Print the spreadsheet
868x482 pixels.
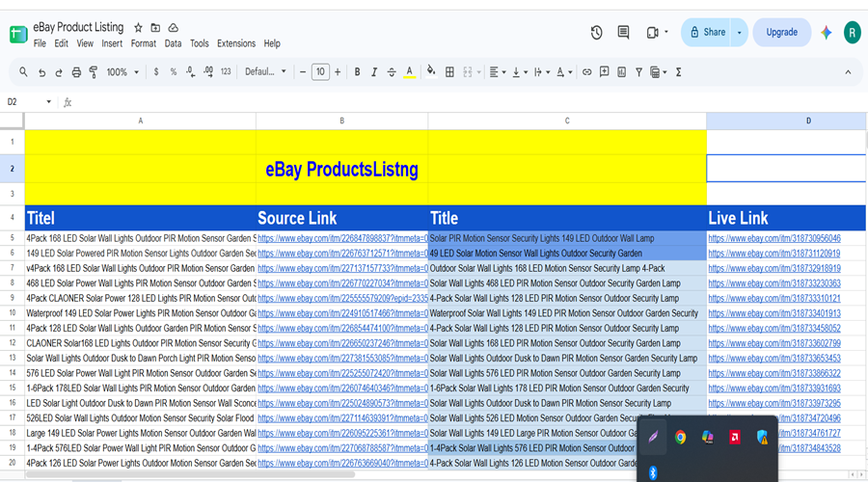point(76,72)
